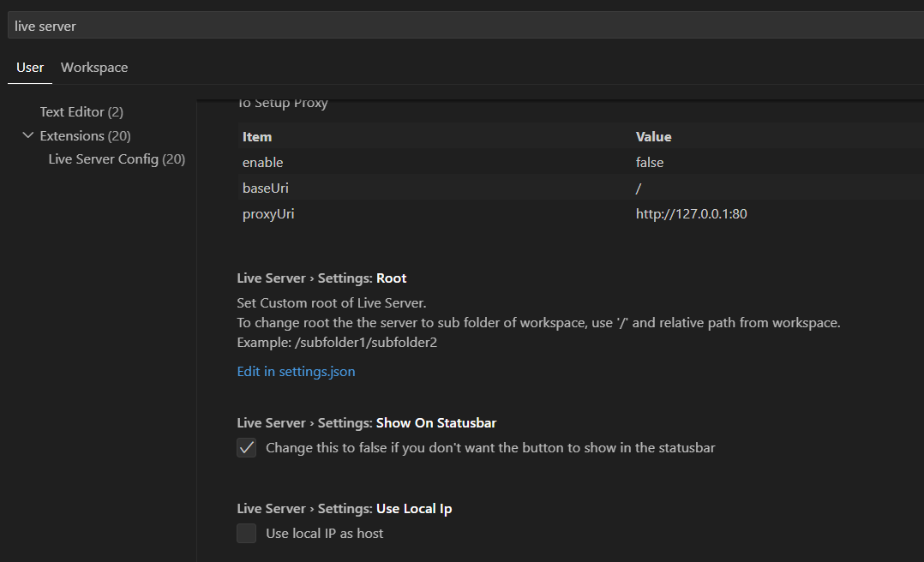Viewport: 924px width, 562px height.
Task: Switch to the Workspace settings tab
Action: pos(94,68)
